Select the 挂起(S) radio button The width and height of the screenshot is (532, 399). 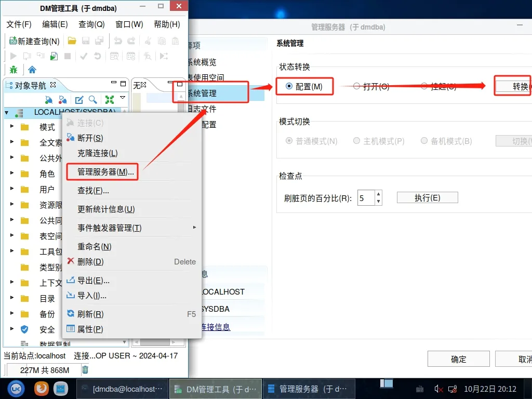(424, 86)
